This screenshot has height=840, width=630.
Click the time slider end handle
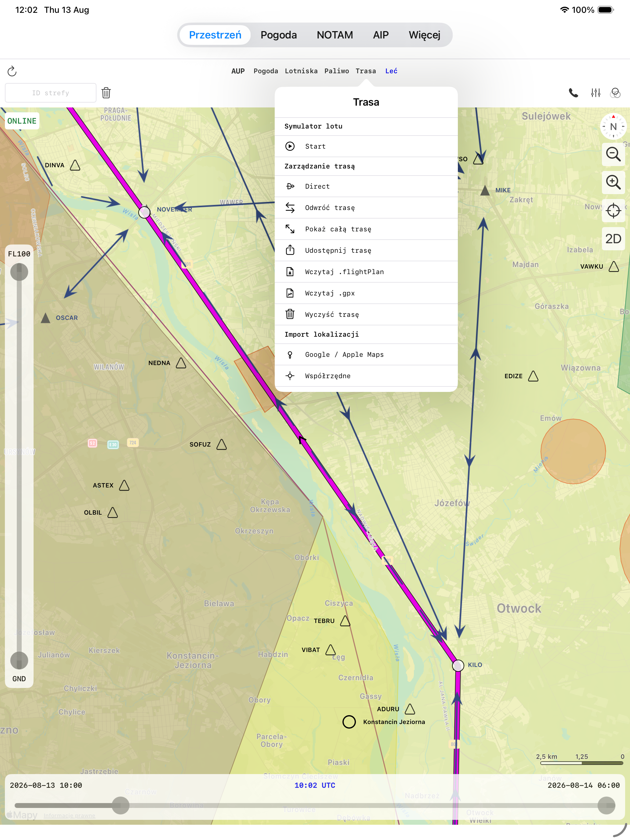606,806
